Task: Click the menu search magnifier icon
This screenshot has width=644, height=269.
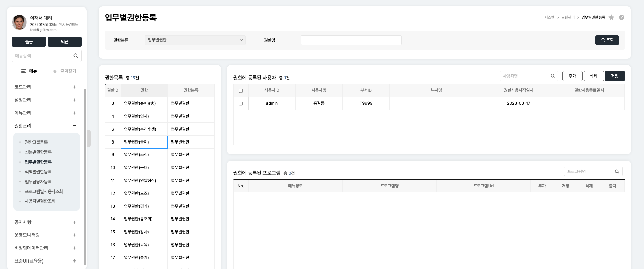Action: [76, 56]
